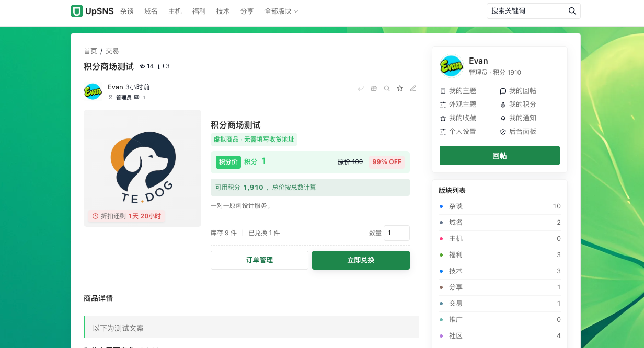Toggle the star favorite icon
The width and height of the screenshot is (644, 348).
click(x=400, y=88)
